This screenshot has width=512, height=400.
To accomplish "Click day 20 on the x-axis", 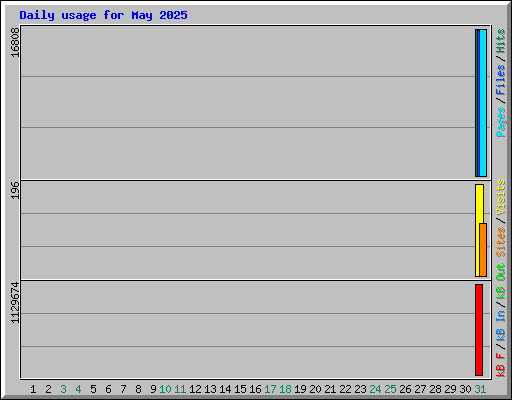I will [x=315, y=389].
